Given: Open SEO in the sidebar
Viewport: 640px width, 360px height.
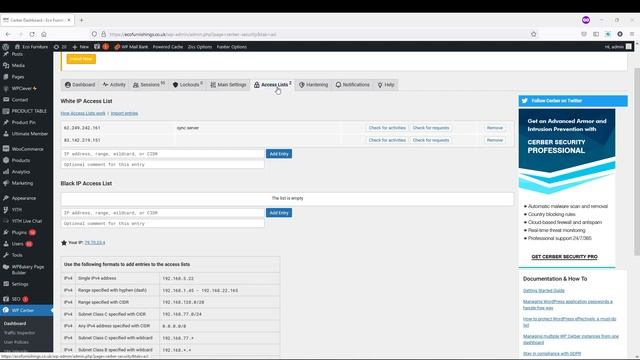Looking at the screenshot, I should coord(16,299).
